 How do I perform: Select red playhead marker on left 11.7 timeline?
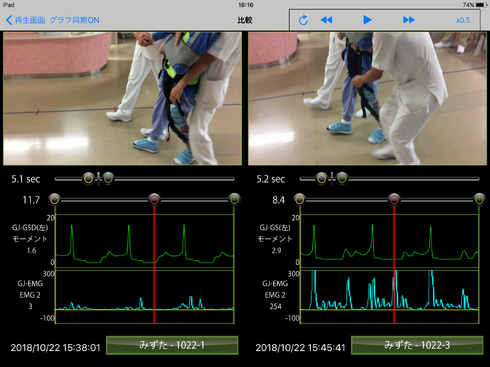tap(154, 200)
